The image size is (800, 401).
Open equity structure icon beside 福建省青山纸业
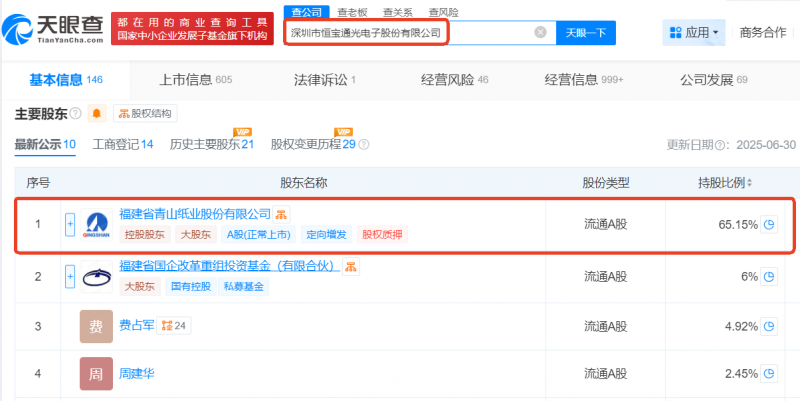point(281,214)
